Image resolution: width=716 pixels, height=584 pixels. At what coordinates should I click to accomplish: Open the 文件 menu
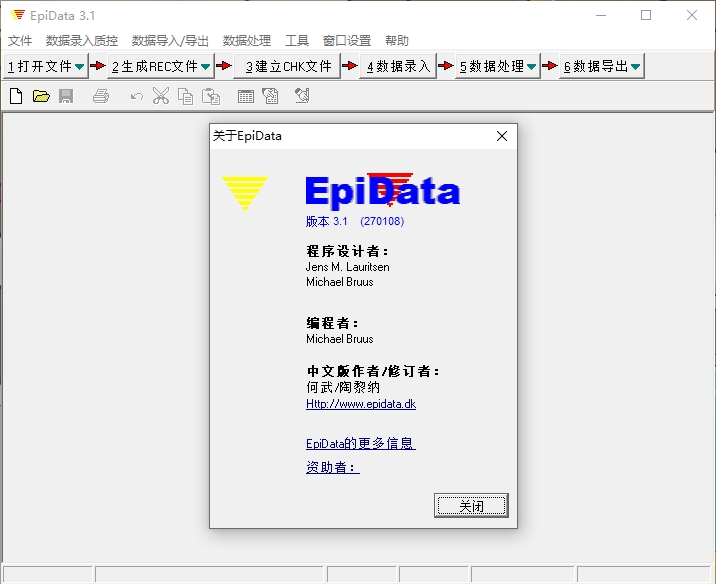[x=20, y=41]
